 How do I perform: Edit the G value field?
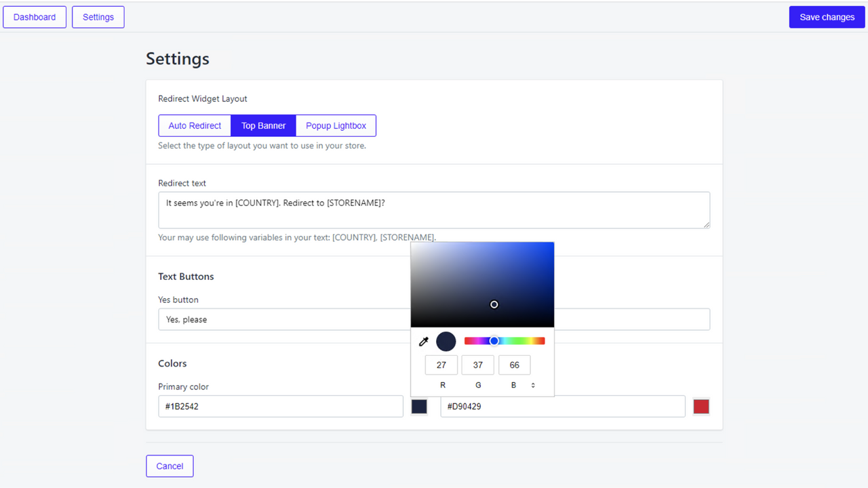(477, 365)
